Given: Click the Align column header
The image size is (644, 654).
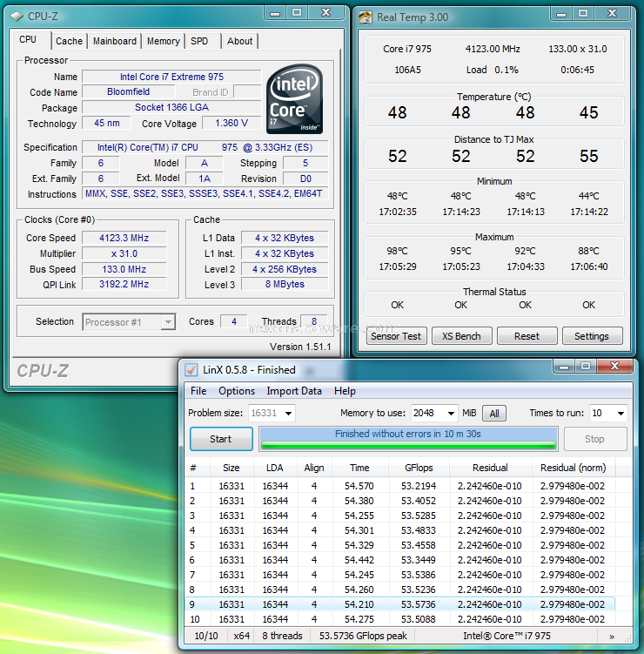Looking at the screenshot, I should tap(314, 468).
